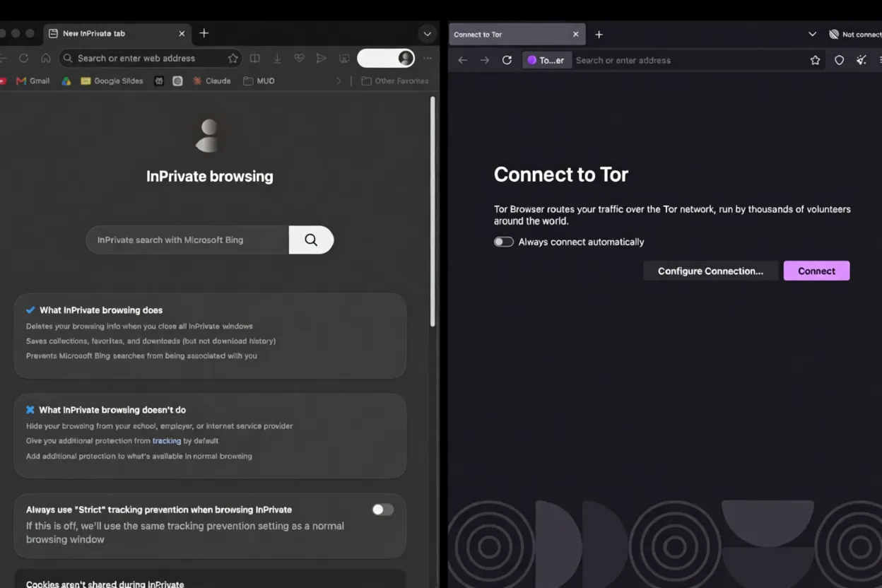Open the Edge screenshot tool icon
The width and height of the screenshot is (882, 588).
tap(344, 59)
